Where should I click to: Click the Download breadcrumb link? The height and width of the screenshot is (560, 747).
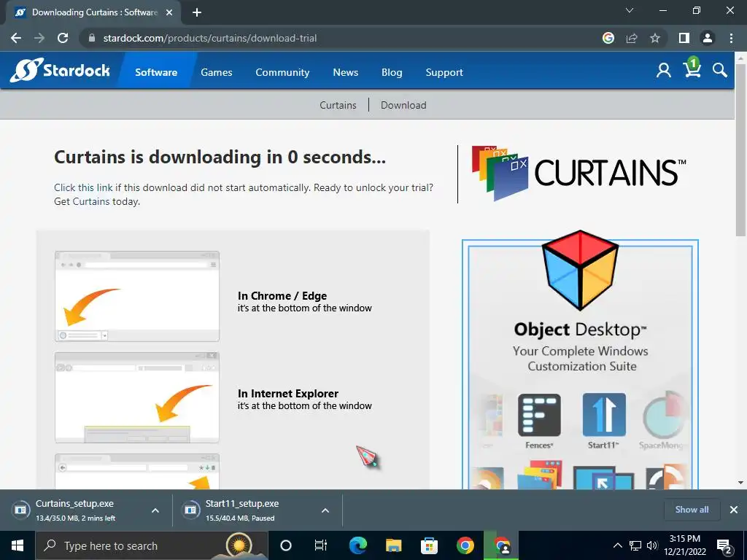[x=403, y=105]
